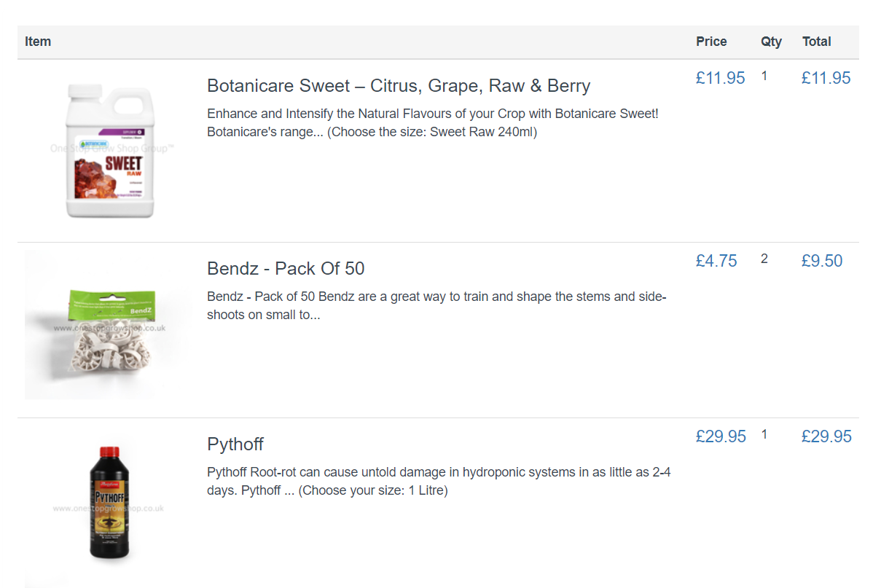Viewport: 873px width, 588px height.
Task: Click quantity 2 for the Bendz row
Action: click(x=764, y=259)
